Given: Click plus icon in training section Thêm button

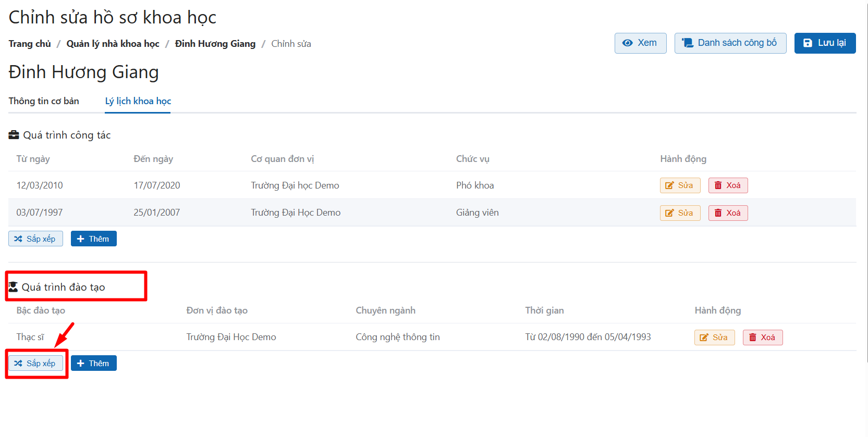Looking at the screenshot, I should click(80, 364).
